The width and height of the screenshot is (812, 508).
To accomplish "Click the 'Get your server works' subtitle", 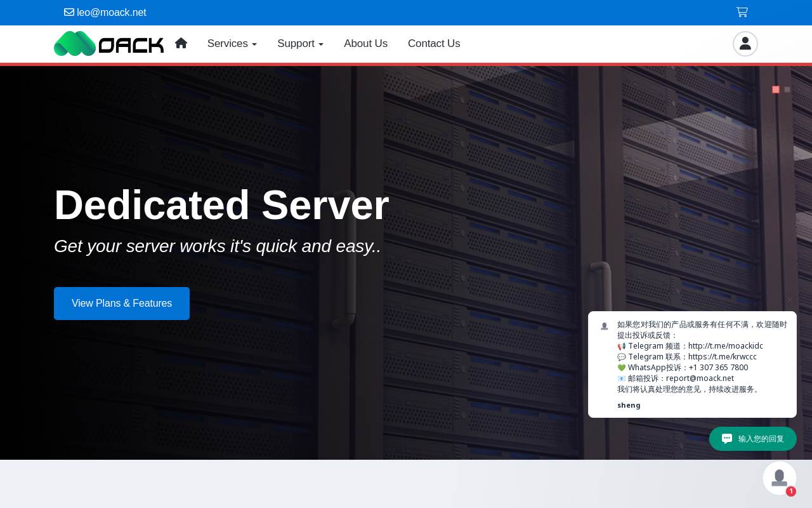I will (218, 246).
